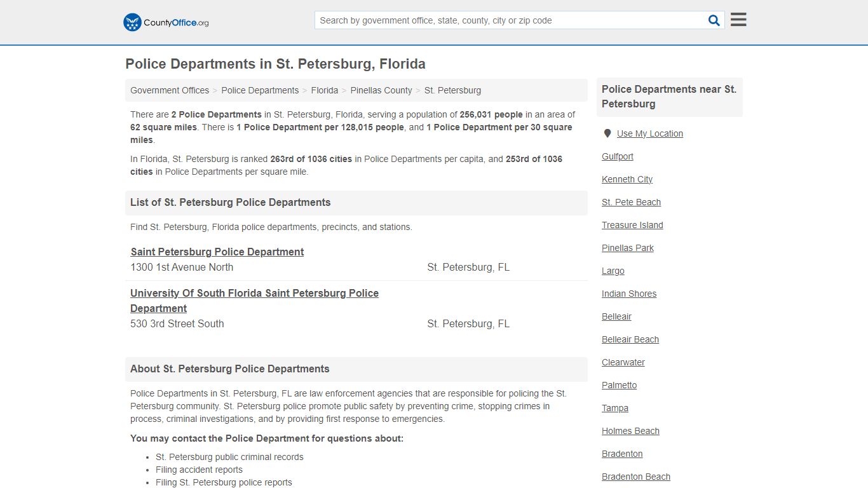868x488 pixels.
Task: Open Belleair link
Action: 616,316
